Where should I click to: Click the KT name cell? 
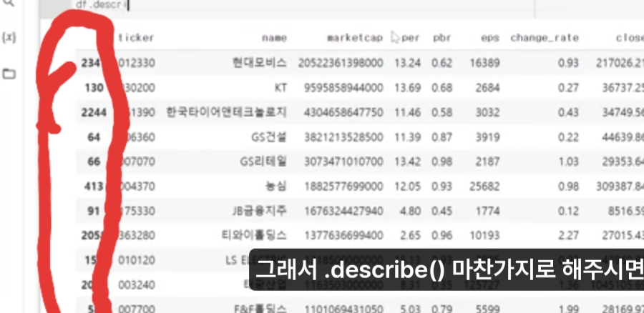coord(280,88)
